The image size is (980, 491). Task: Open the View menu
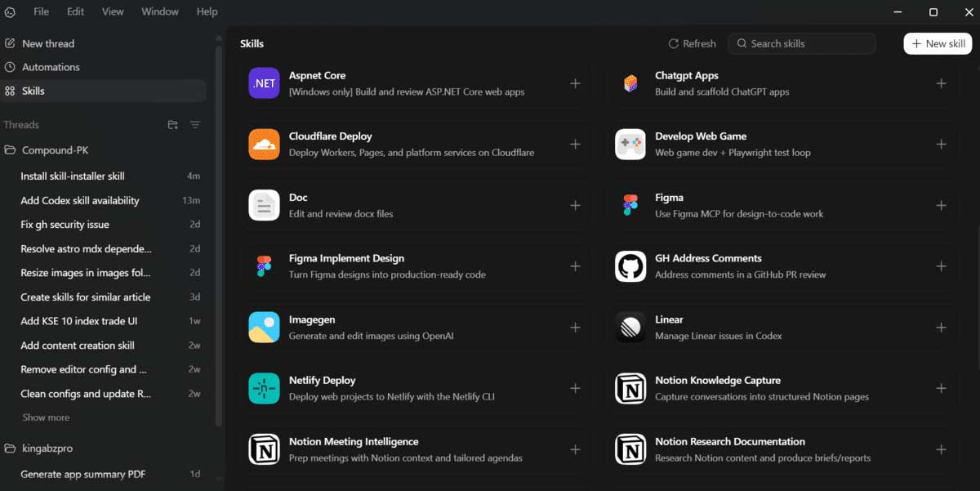click(113, 11)
